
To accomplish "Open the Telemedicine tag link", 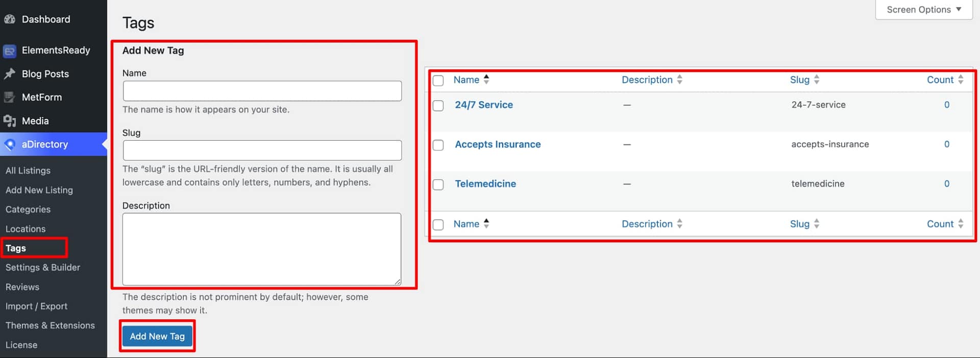I will [x=485, y=184].
